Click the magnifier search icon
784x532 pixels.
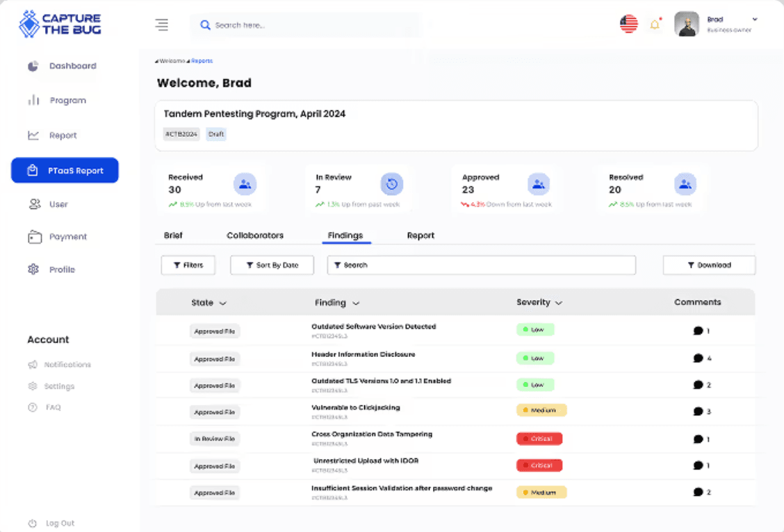tap(205, 24)
